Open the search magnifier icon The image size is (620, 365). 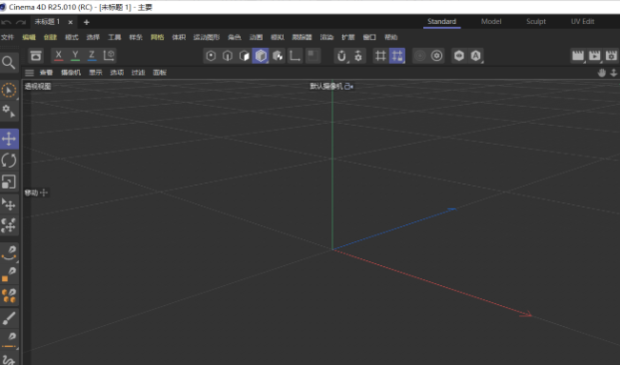[9, 62]
